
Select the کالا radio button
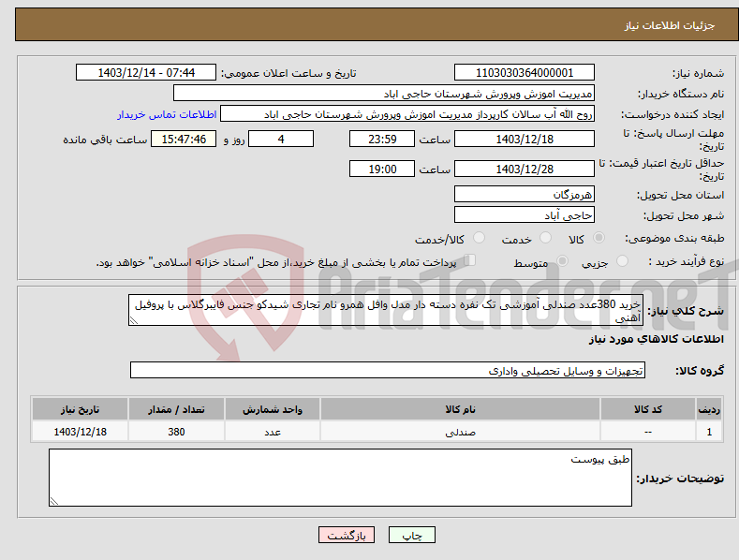tap(599, 238)
